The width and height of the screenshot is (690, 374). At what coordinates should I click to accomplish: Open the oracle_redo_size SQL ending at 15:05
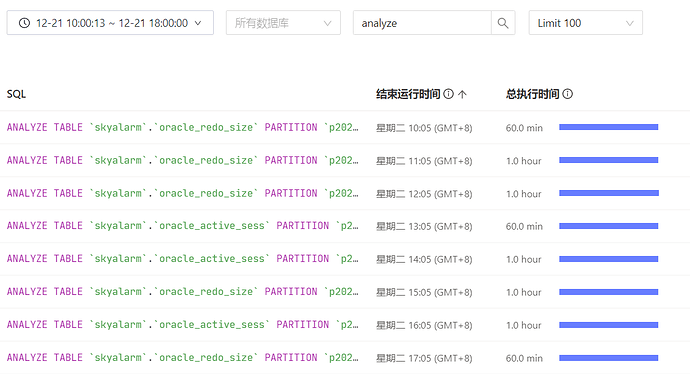tap(183, 292)
